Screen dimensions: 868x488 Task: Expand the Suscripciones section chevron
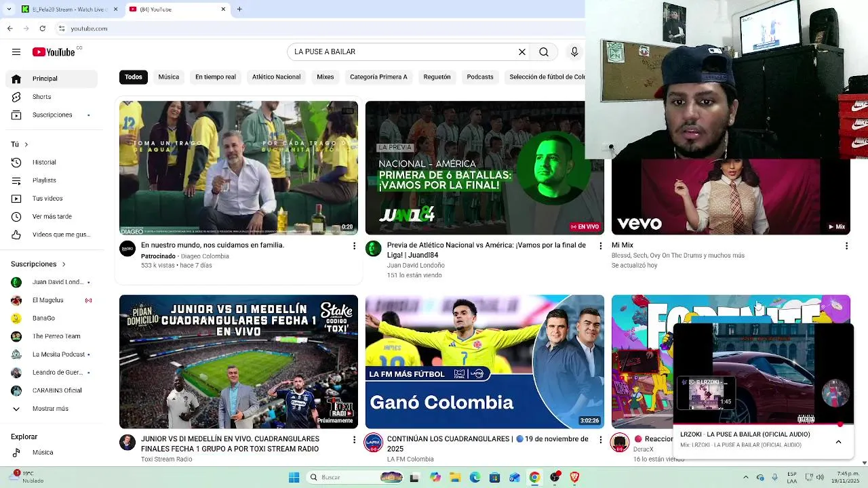[x=64, y=264]
